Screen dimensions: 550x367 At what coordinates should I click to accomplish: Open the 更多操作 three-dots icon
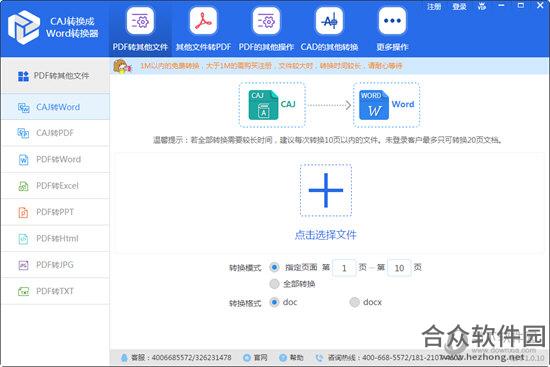pyautogui.click(x=392, y=21)
